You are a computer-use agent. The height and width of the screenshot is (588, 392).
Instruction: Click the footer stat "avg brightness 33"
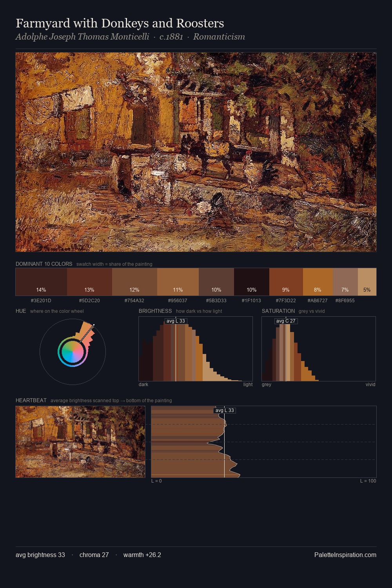pos(40,555)
